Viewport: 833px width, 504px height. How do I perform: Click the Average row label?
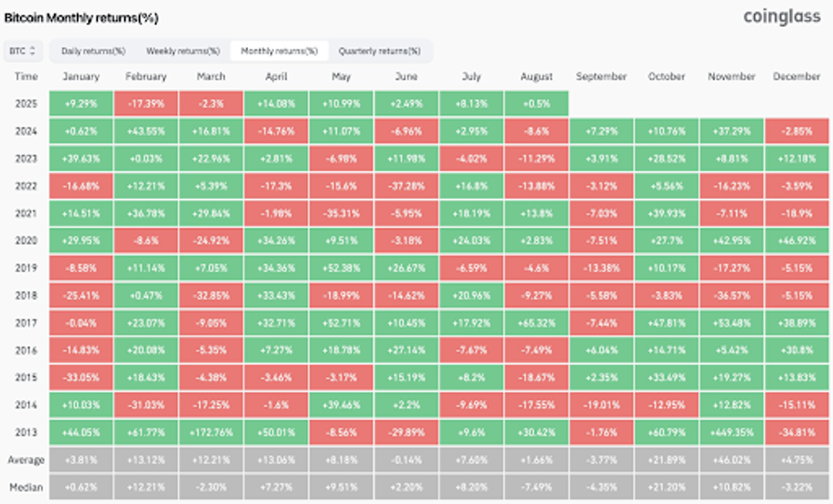pyautogui.click(x=26, y=459)
